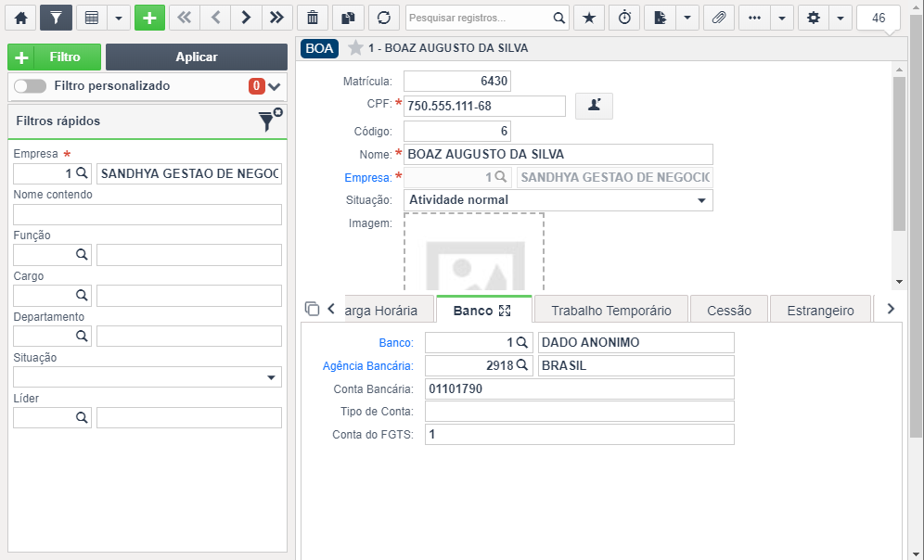The image size is (924, 560).
Task: Expand the settings gear dropdown arrow
Action: click(x=841, y=18)
